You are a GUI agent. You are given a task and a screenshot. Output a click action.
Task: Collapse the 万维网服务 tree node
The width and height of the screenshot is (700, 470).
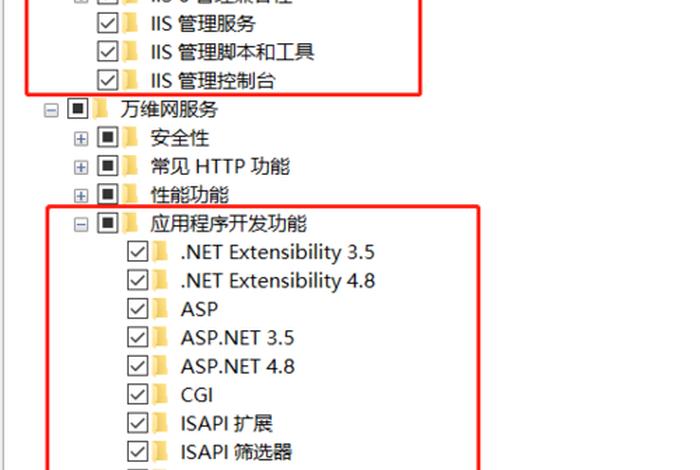coord(51,110)
